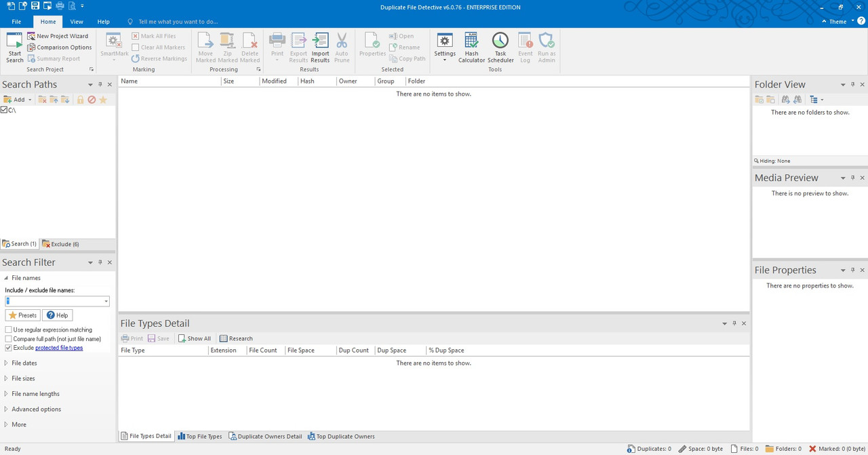Open the Duplicate Owners Detail tab

(x=265, y=437)
